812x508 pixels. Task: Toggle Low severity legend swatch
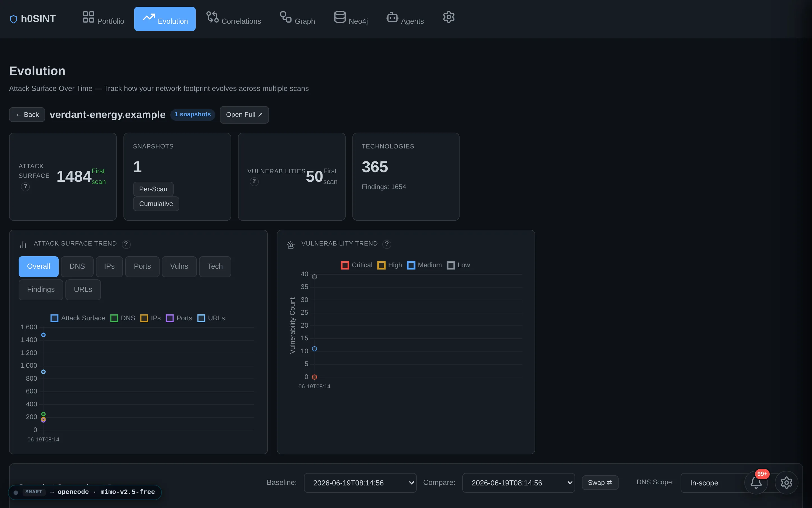click(x=451, y=265)
